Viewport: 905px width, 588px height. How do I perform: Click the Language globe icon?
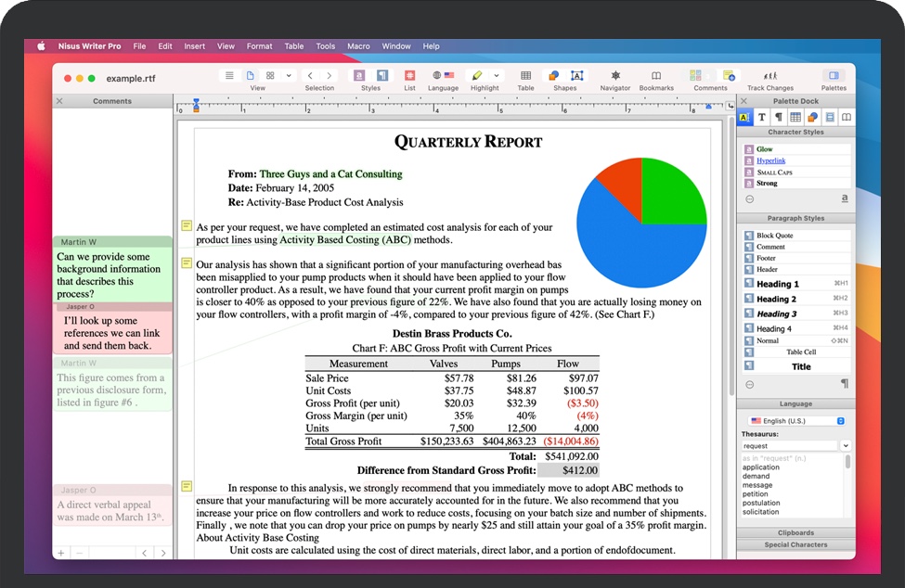point(437,75)
